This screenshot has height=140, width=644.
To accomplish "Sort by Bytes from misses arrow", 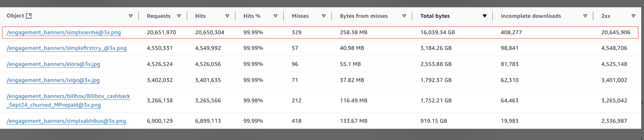I will pyautogui.click(x=404, y=16).
